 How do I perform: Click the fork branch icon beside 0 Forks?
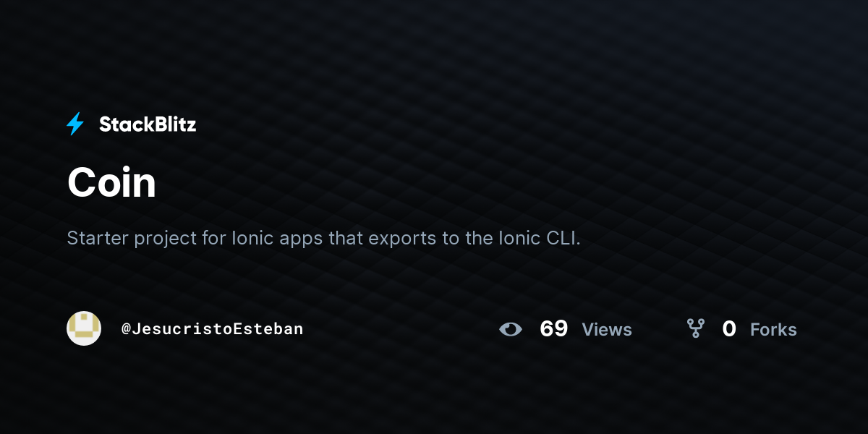coord(696,328)
